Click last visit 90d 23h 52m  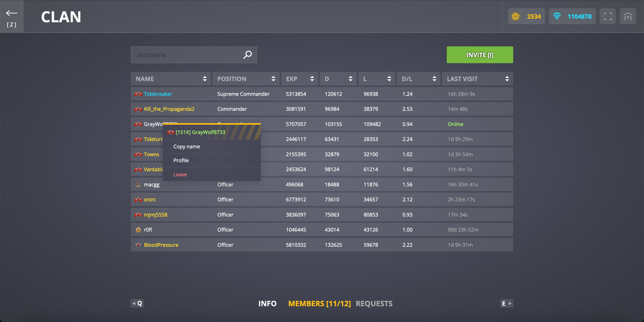point(463,230)
